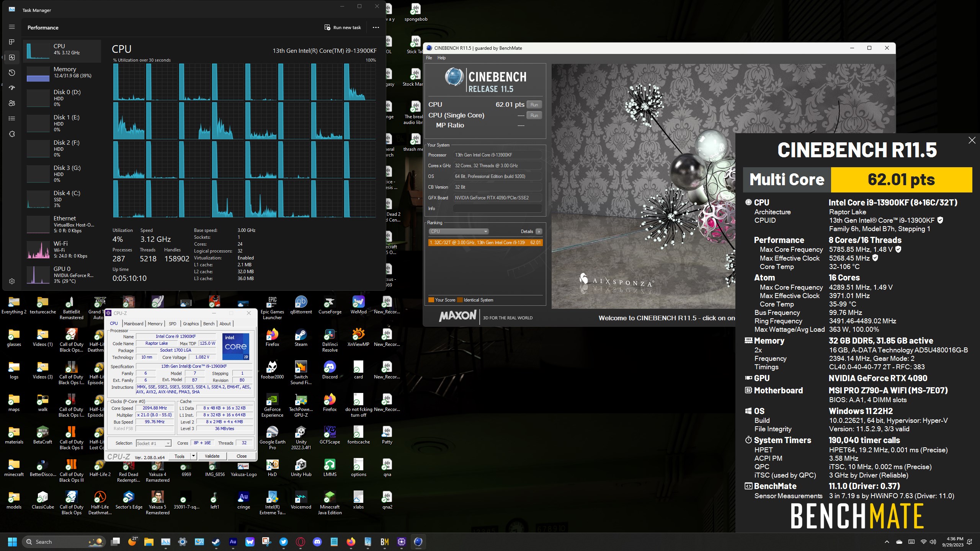Open CurseForge desktop icon
Screen dimensions: 980x551
(x=330, y=305)
